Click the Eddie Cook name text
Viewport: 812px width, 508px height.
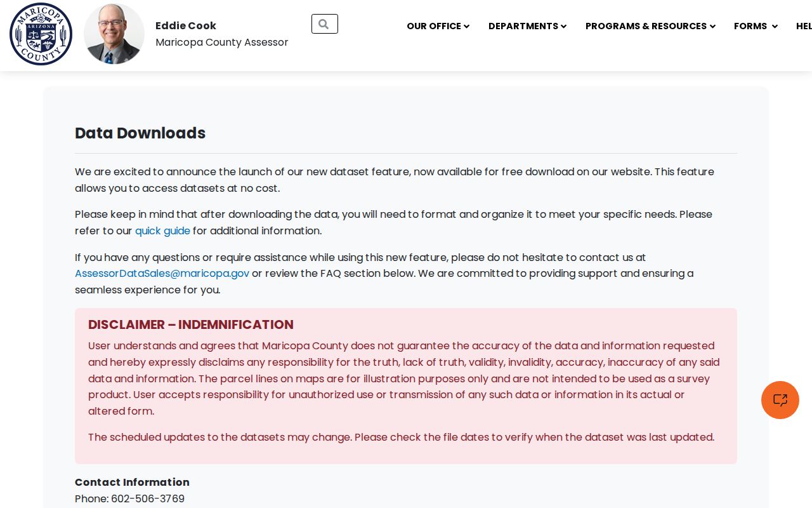186,25
